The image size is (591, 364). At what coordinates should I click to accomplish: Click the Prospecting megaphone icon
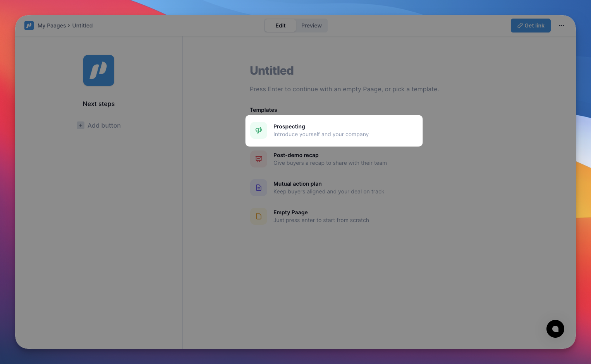point(259,130)
